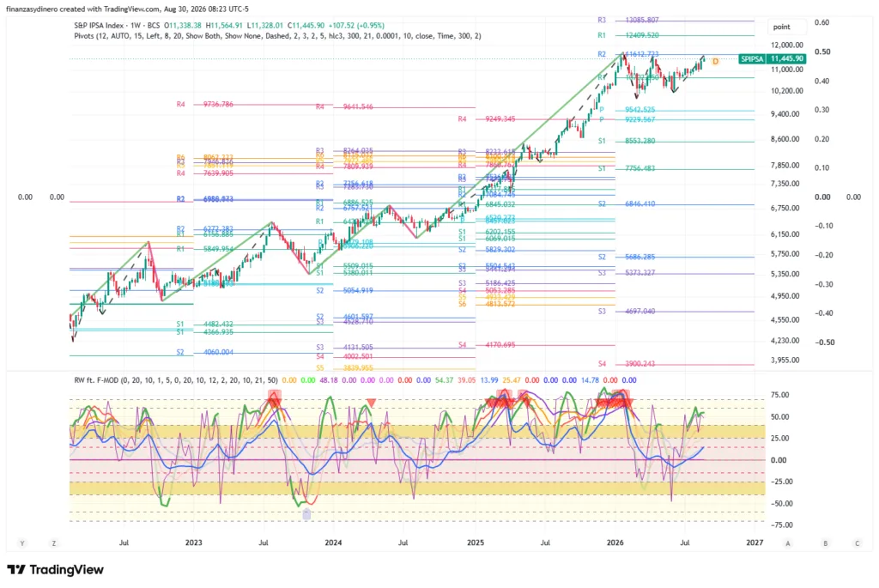Click the finanzasydinero created with TradingView.com header
The image size is (879, 588).
coord(127,9)
